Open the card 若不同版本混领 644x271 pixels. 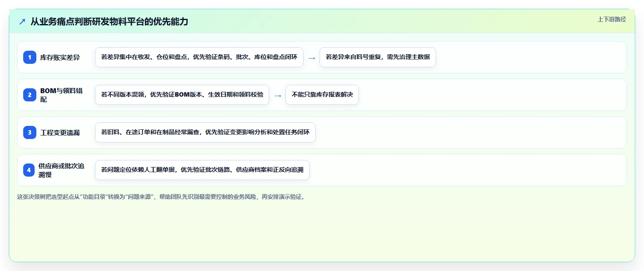[x=182, y=95]
